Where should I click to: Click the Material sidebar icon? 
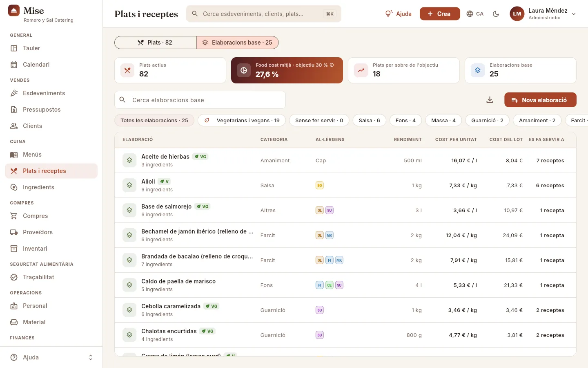pos(14,322)
